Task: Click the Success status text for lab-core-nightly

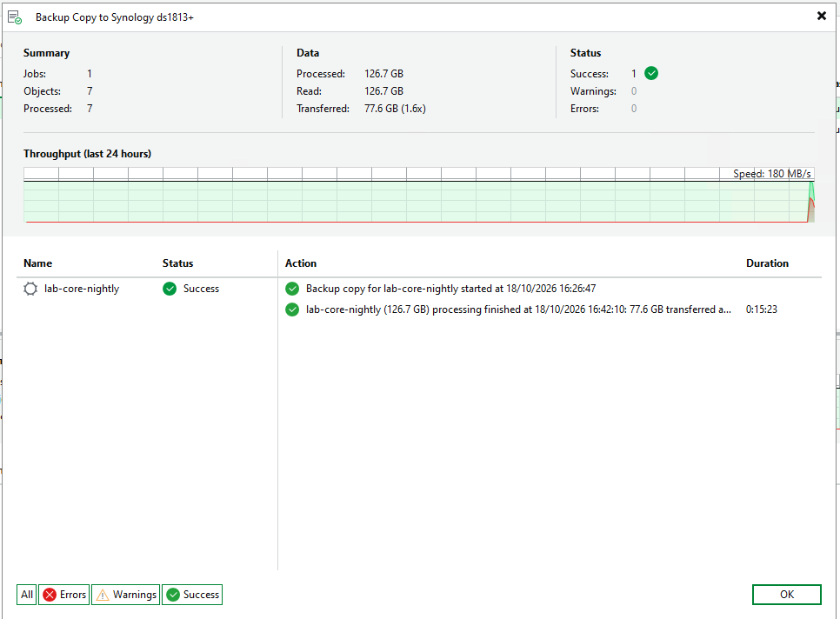Action: [201, 289]
